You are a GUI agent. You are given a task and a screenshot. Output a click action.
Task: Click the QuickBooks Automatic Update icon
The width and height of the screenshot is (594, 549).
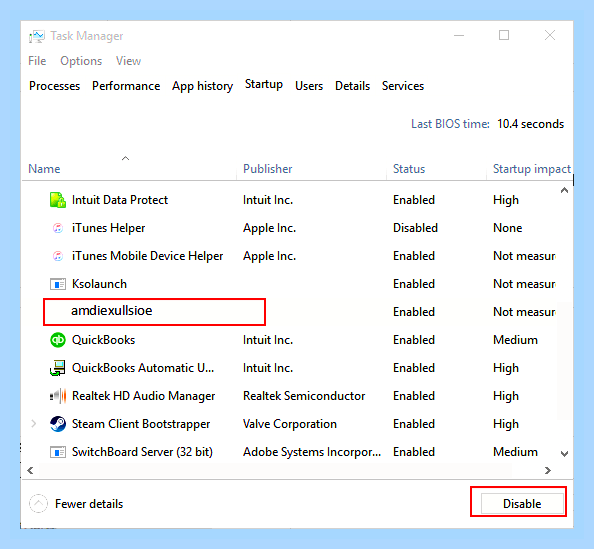58,368
